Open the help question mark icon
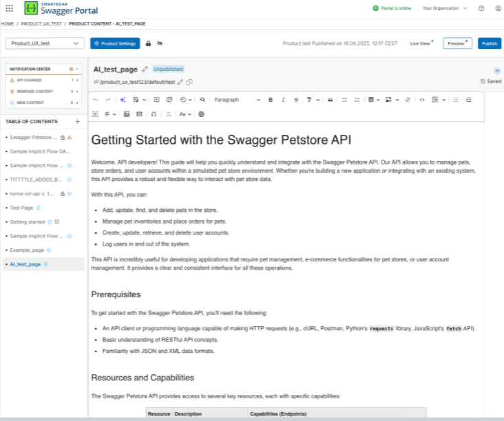The width and height of the screenshot is (504, 421). [x=481, y=8]
